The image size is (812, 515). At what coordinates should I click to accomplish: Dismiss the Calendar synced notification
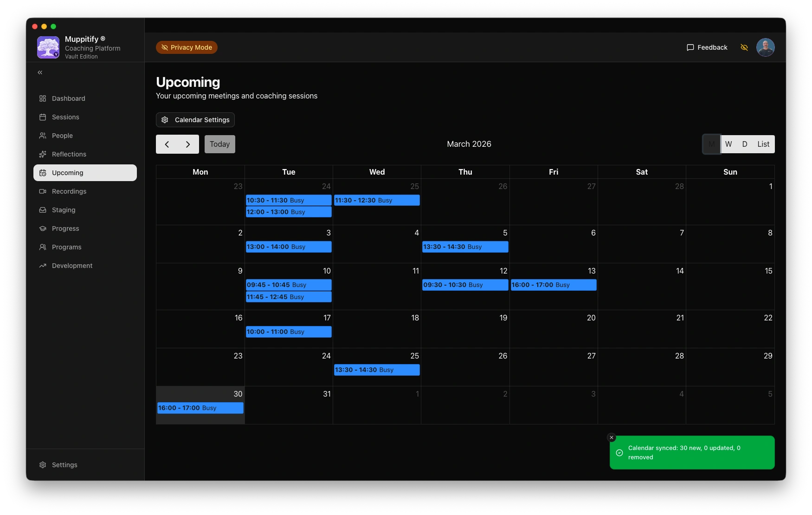[612, 437]
